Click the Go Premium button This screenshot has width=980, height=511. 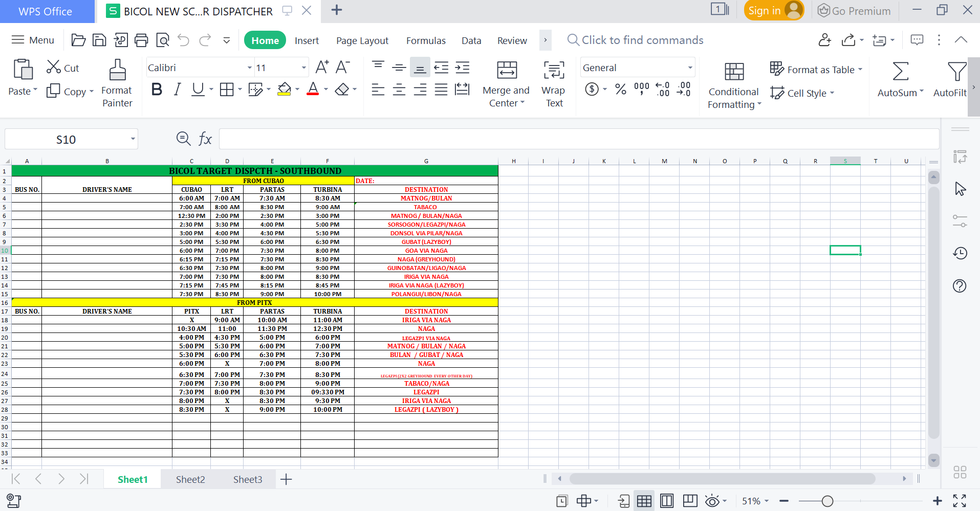click(x=854, y=11)
